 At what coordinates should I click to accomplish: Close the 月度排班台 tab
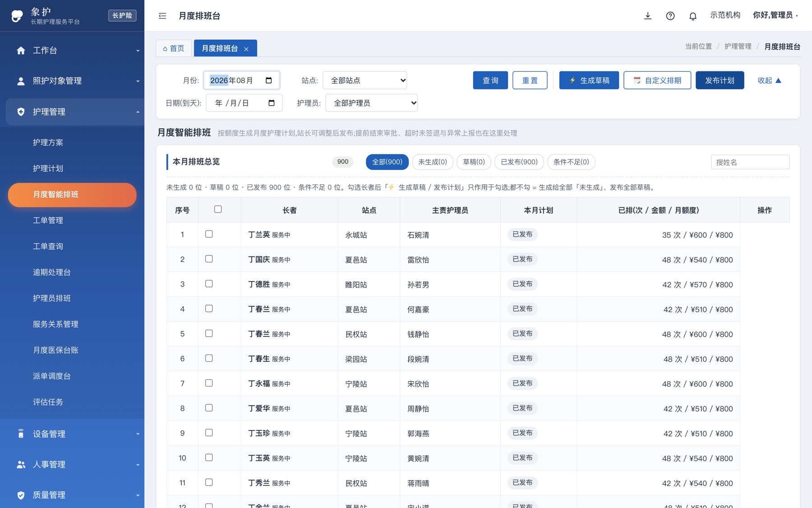click(x=246, y=49)
